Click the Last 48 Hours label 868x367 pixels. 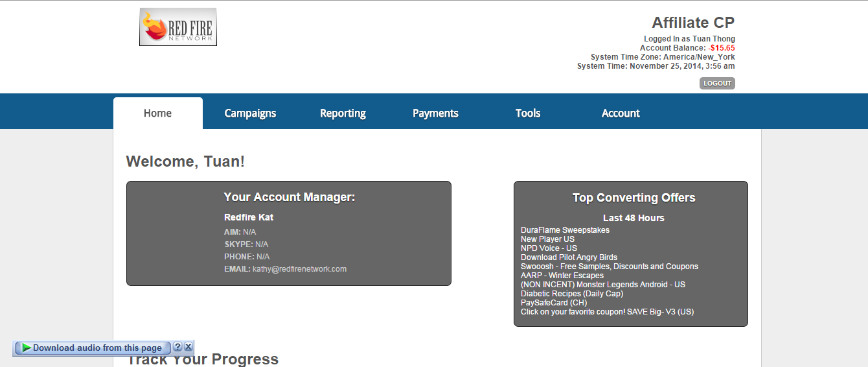[x=634, y=218]
